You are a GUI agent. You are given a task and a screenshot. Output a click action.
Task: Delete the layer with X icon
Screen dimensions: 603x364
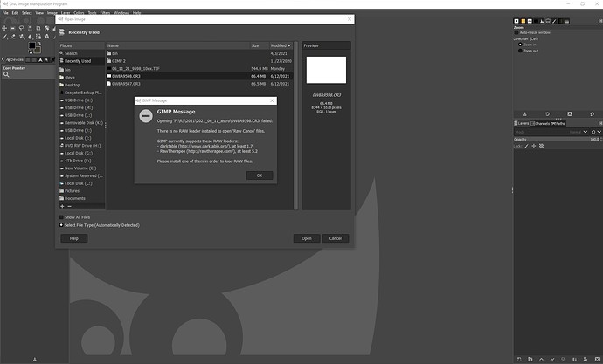coord(597,360)
